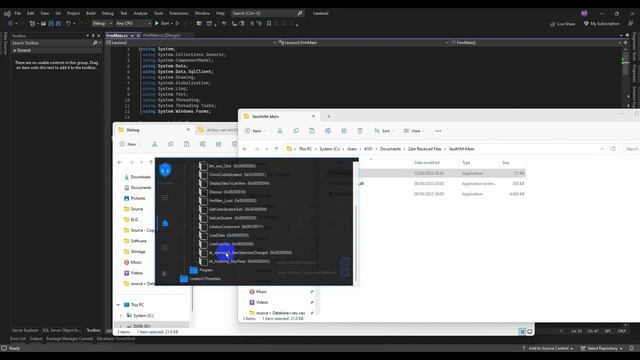This screenshot has width=640, height=360.
Task: Click Rename icon in Debug Explorer toolbar
Action: click(202, 144)
